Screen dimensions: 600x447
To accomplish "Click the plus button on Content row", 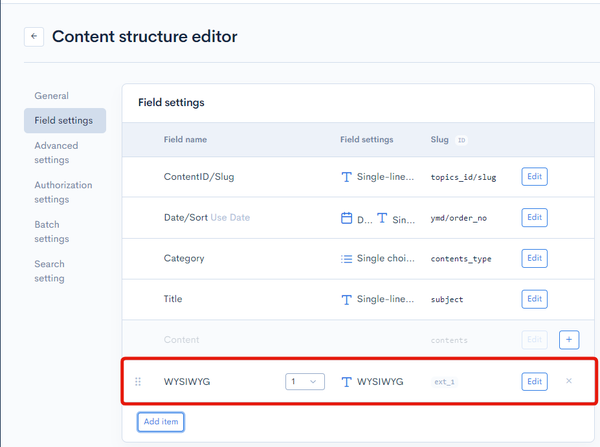I will [569, 340].
